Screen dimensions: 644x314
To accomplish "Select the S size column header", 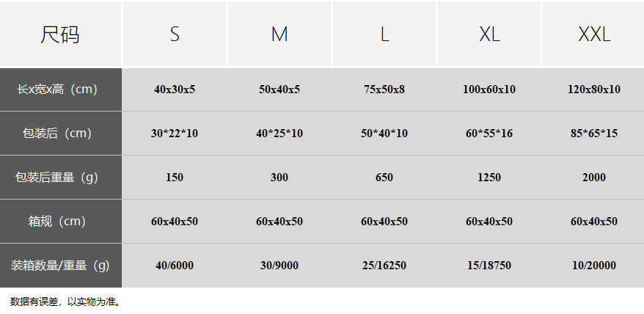I will tap(175, 34).
